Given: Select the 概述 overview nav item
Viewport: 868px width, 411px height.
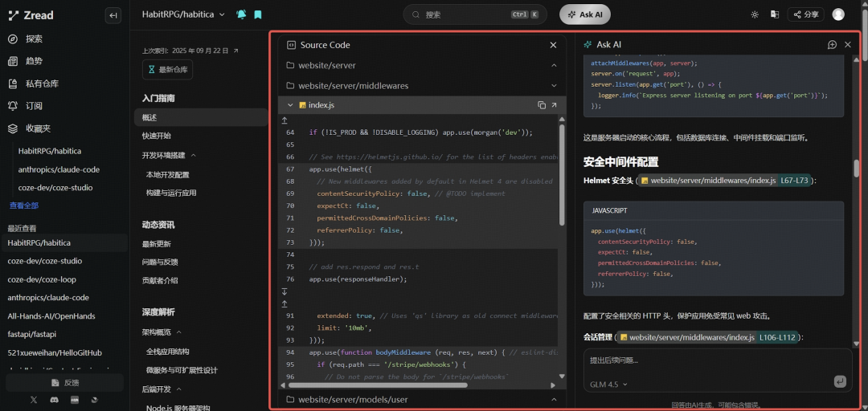Looking at the screenshot, I should point(201,117).
